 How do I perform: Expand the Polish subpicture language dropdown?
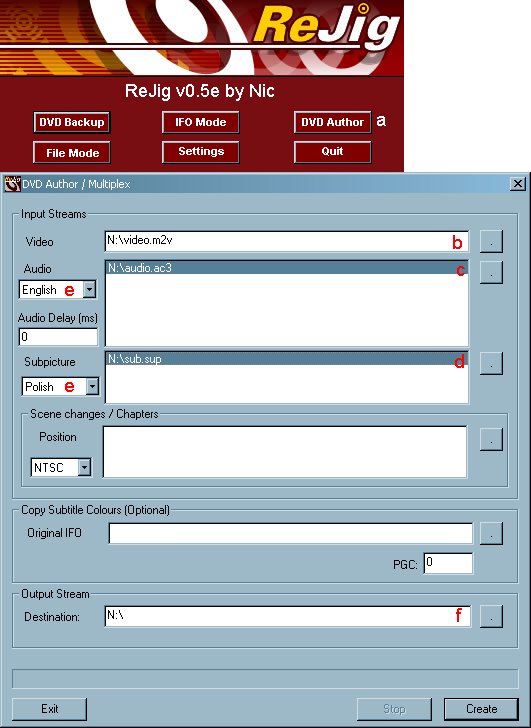pos(92,386)
